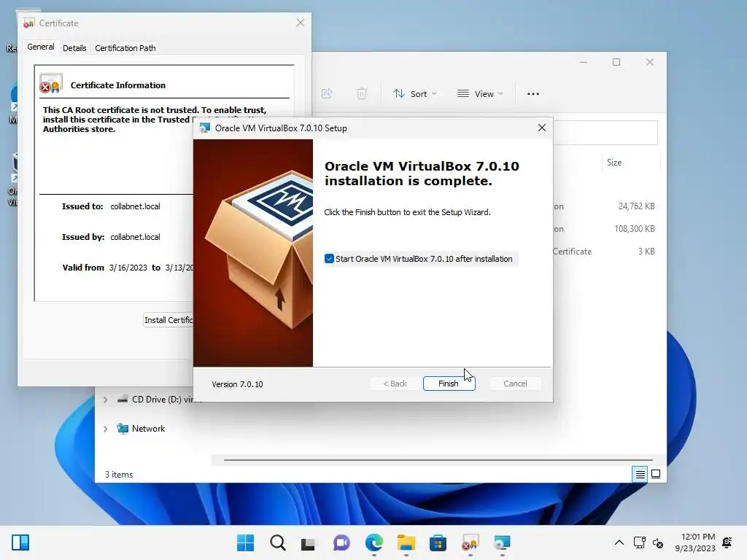Screen dimensions: 747x560
Task: Switch to the Details tab in Certificate window
Action: pyautogui.click(x=74, y=48)
